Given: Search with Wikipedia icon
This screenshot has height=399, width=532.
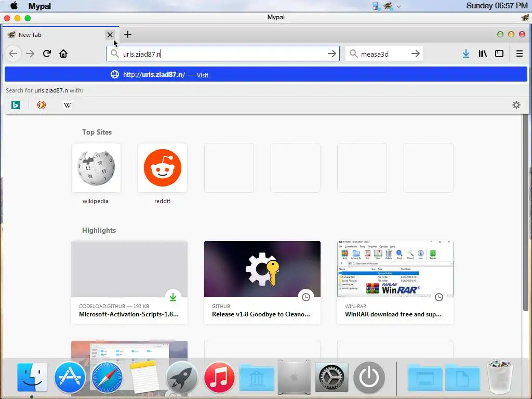Looking at the screenshot, I should (x=67, y=105).
